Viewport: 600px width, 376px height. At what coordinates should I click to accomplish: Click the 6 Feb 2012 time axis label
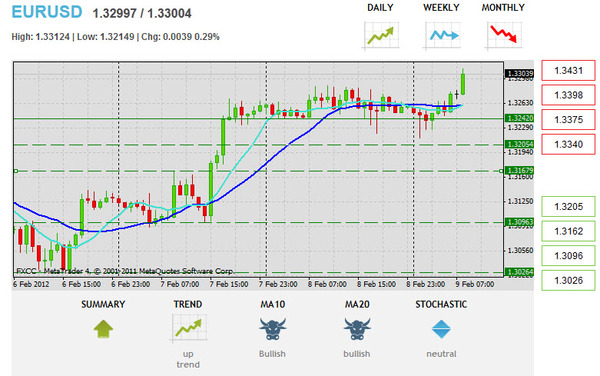click(31, 284)
